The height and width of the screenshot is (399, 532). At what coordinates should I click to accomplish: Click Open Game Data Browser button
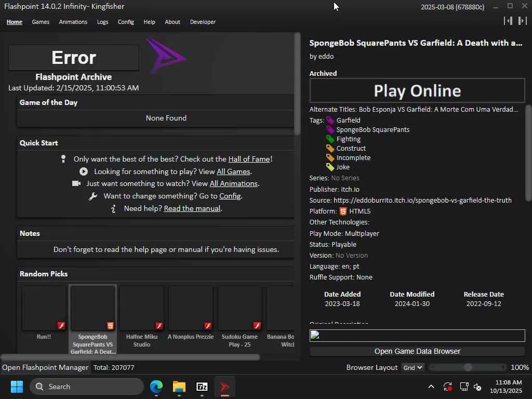(x=417, y=351)
